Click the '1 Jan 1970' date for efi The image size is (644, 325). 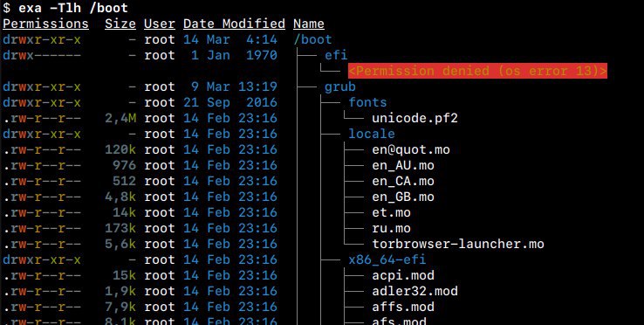coord(234,55)
